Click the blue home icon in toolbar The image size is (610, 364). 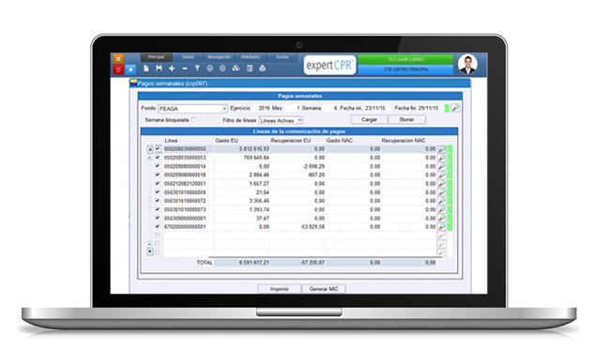tap(130, 69)
